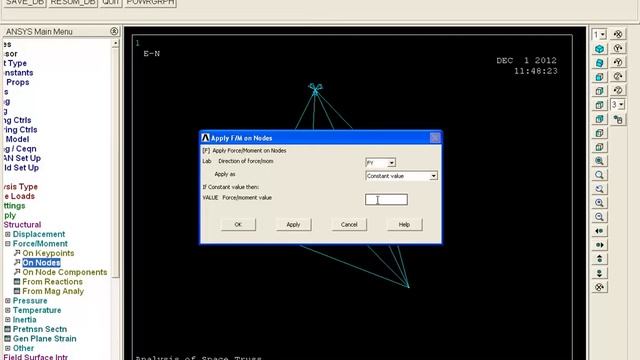The height and width of the screenshot is (360, 640).
Task: Open From Mag Analy menu entry
Action: pyautogui.click(x=53, y=291)
